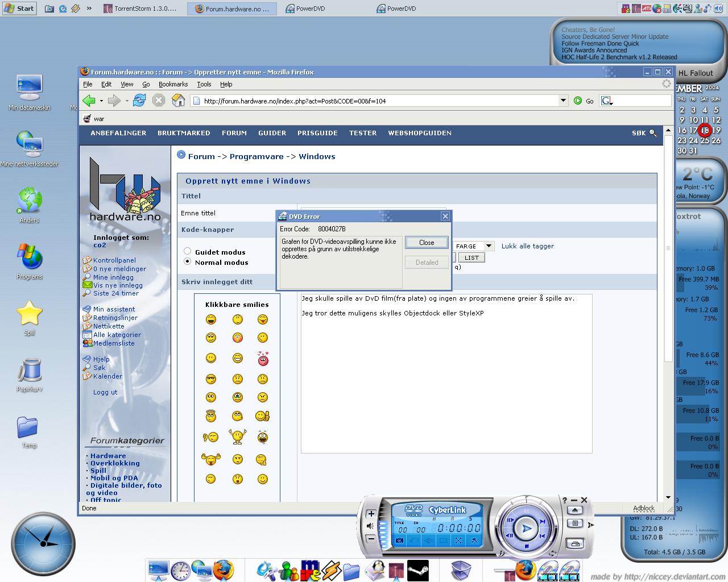Click the Firefox Forward arrow button
Image resolution: width=728 pixels, height=582 pixels.
coord(114,101)
